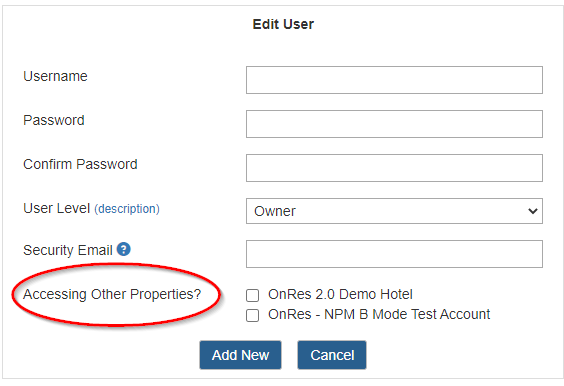Enable the OnRes - NPM B Mode Test Account checkbox

click(253, 315)
